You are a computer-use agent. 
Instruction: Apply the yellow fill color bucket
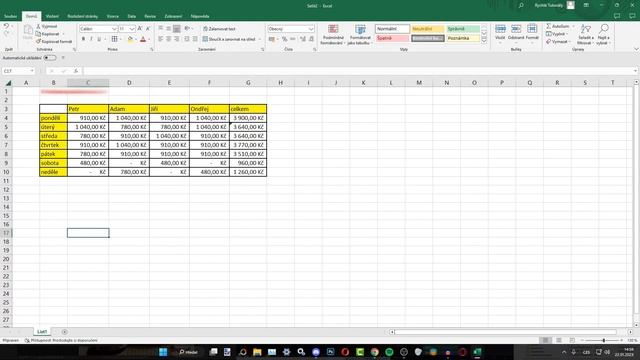tap(130, 39)
